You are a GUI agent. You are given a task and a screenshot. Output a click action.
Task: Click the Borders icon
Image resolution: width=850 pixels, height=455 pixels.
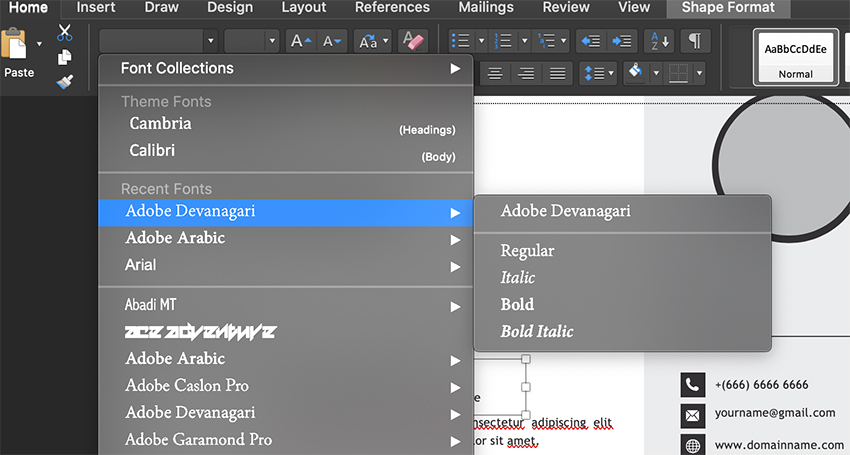pyautogui.click(x=678, y=73)
